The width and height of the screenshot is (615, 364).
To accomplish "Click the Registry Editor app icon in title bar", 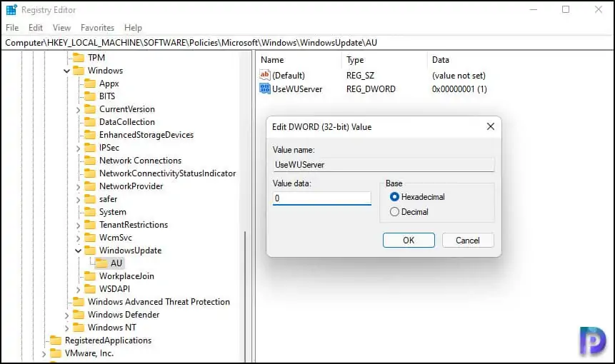I will 11,10.
